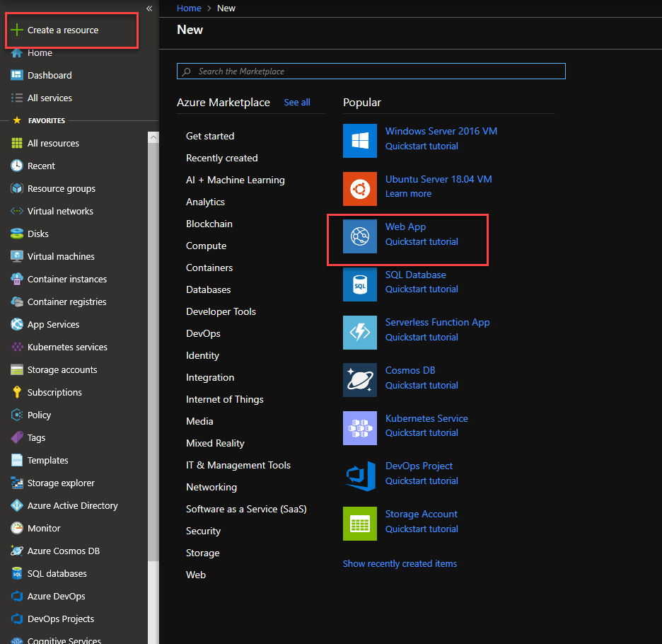662x644 pixels.
Task: Click the Storage accounts icon
Action: [17, 369]
